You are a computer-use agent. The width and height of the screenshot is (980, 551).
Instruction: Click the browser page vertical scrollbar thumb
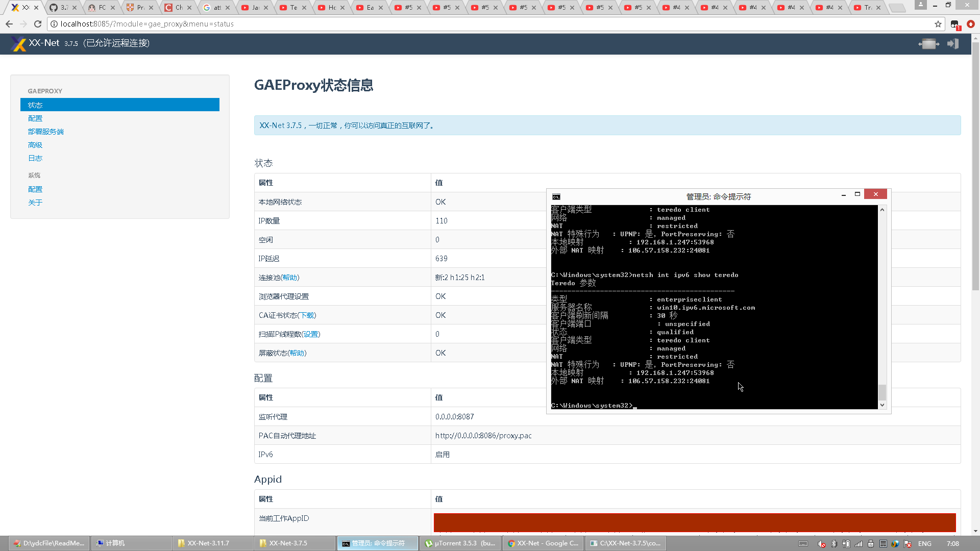(976, 166)
